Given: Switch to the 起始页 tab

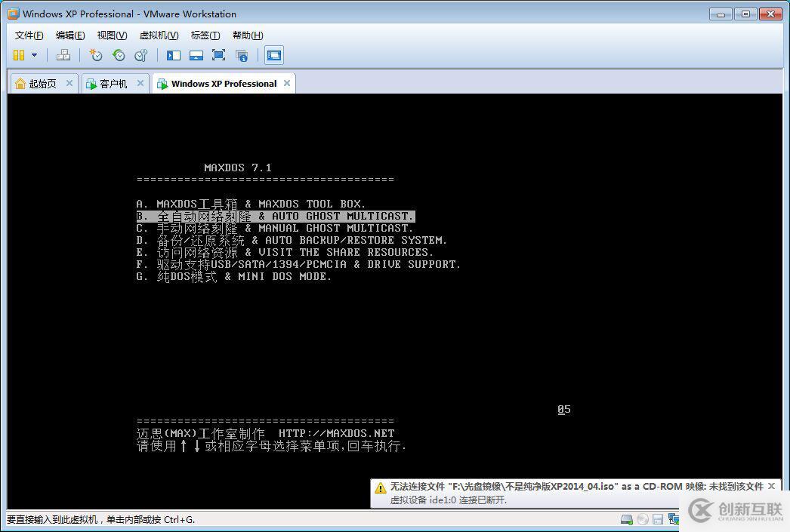Looking at the screenshot, I should 42,84.
